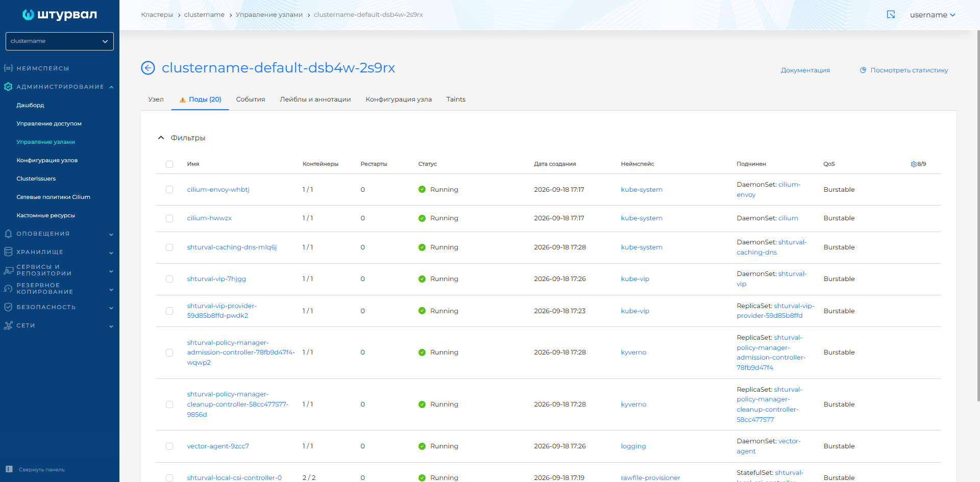Open the kyverno namespace link for admission-controller
Screen dimensions: 980x482
tap(633, 352)
